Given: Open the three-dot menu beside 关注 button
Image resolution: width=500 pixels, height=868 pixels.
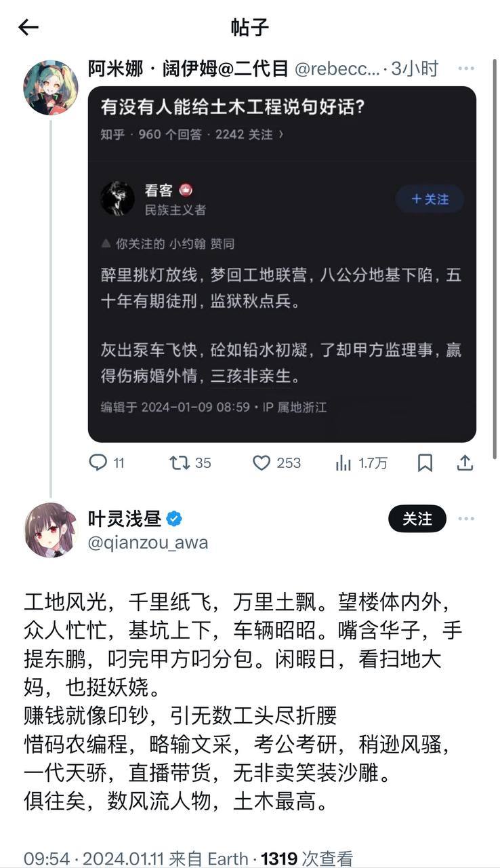Looking at the screenshot, I should pyautogui.click(x=466, y=519).
